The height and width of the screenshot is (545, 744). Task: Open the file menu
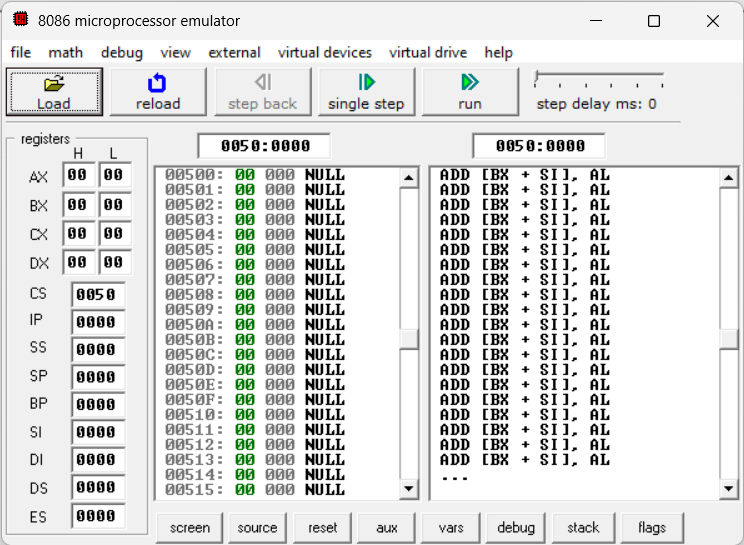20,52
